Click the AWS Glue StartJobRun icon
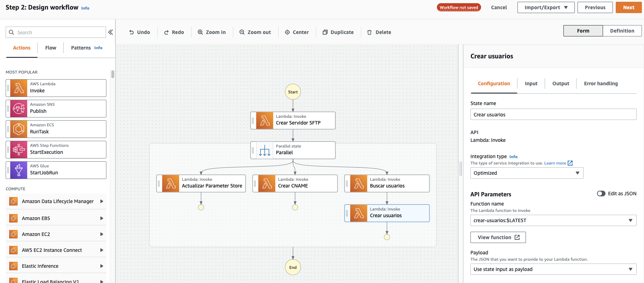644x283 pixels. [x=19, y=170]
